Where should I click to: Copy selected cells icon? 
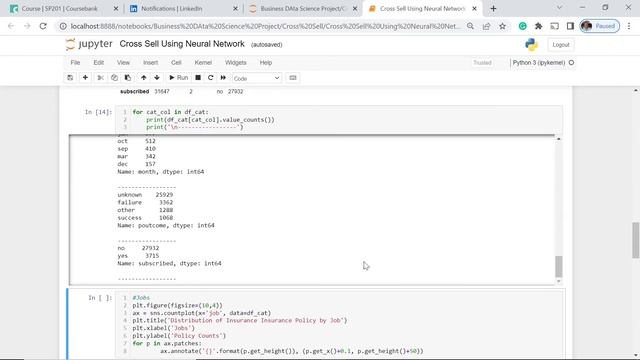[114, 78]
